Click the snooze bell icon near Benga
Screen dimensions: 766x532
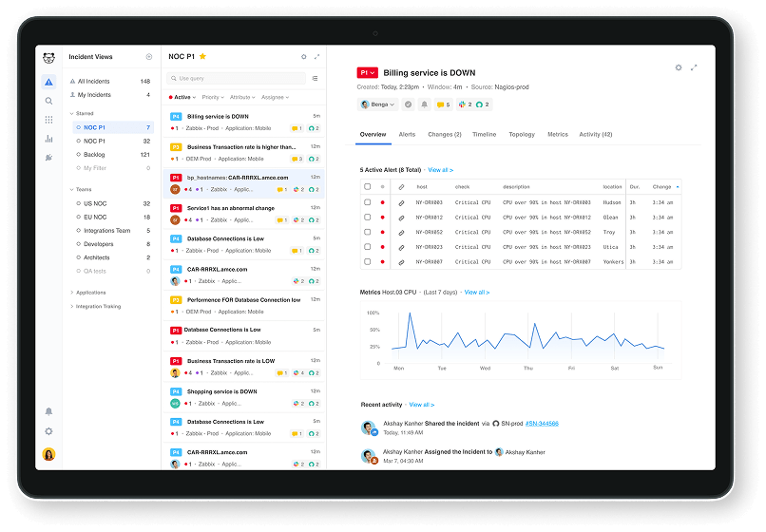425,104
